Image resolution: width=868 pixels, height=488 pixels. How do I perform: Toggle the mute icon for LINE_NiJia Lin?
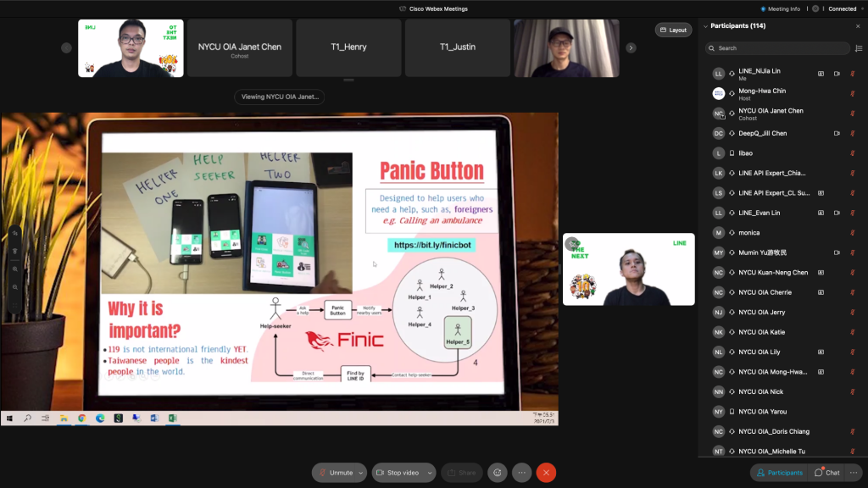click(x=853, y=74)
